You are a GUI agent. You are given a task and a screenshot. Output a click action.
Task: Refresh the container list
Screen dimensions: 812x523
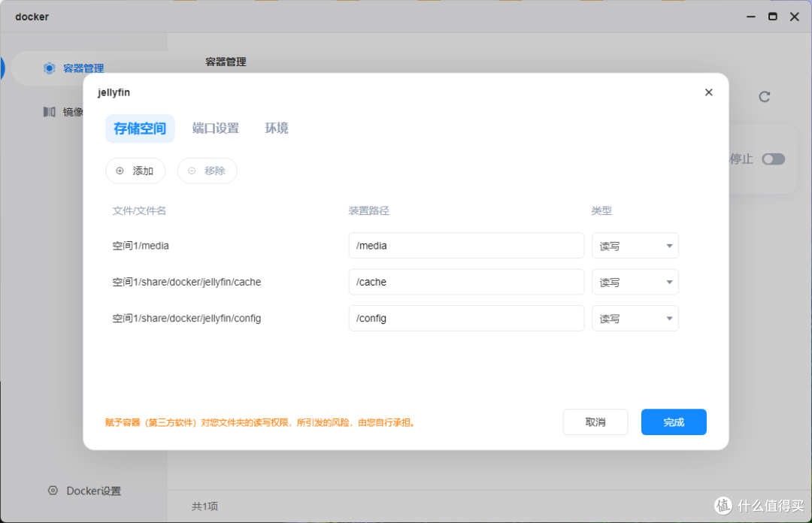[x=765, y=97]
